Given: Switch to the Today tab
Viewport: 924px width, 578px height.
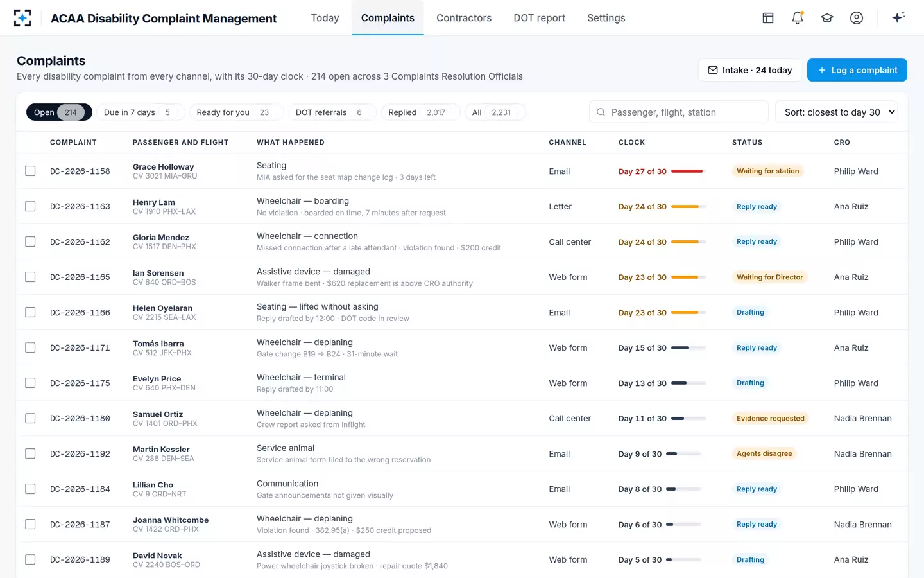Looking at the screenshot, I should [x=325, y=18].
